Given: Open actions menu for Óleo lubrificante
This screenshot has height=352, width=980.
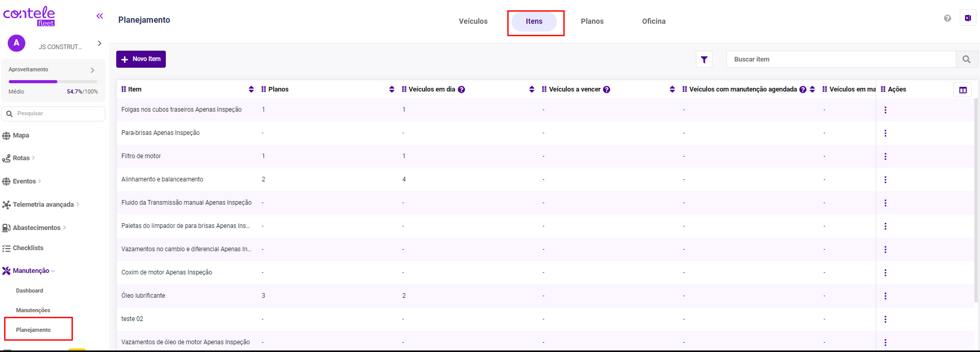Looking at the screenshot, I should point(885,296).
